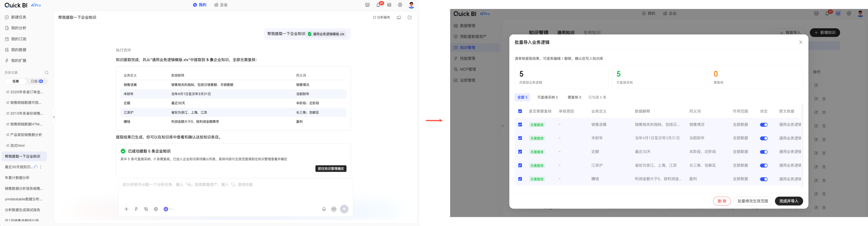The image size is (868, 226).
Task: Click the 新增知识 button
Action: click(825, 33)
